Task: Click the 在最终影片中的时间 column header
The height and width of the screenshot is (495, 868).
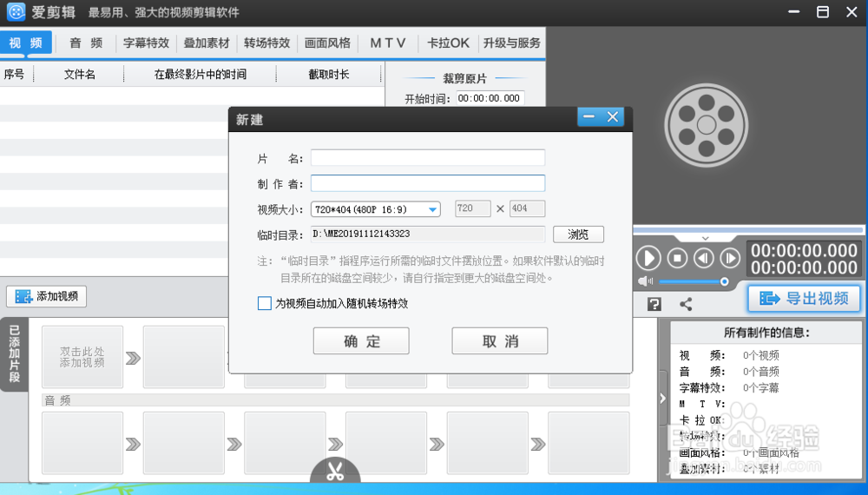Action: [200, 74]
